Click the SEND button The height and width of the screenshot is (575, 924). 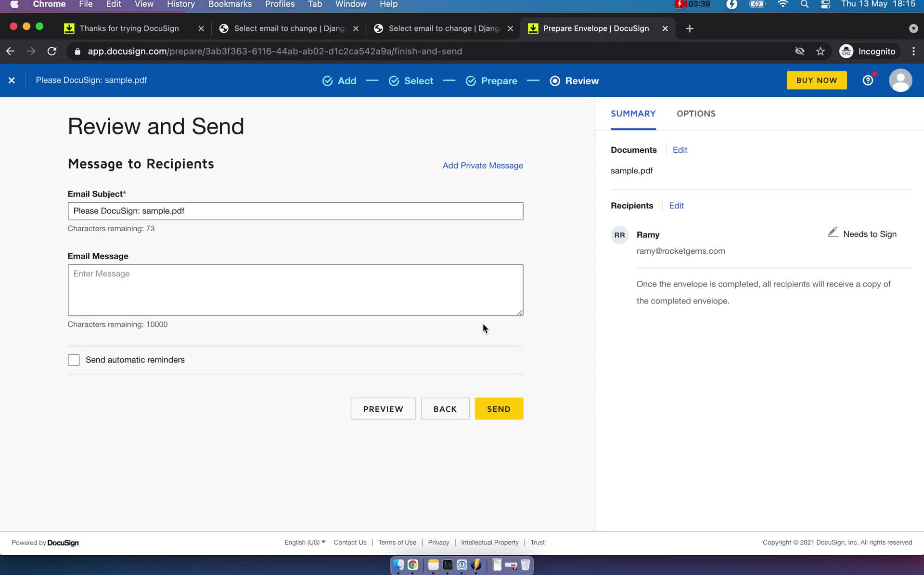pyautogui.click(x=499, y=409)
